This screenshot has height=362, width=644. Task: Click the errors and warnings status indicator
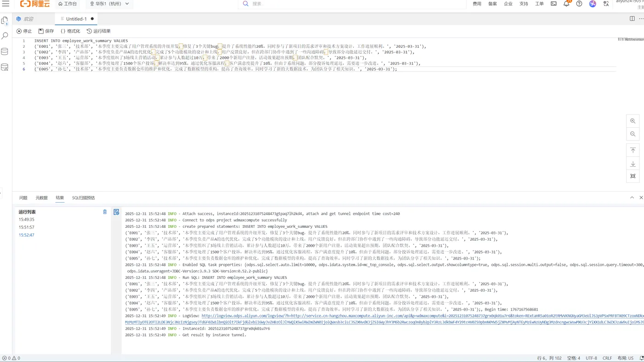(x=11, y=358)
